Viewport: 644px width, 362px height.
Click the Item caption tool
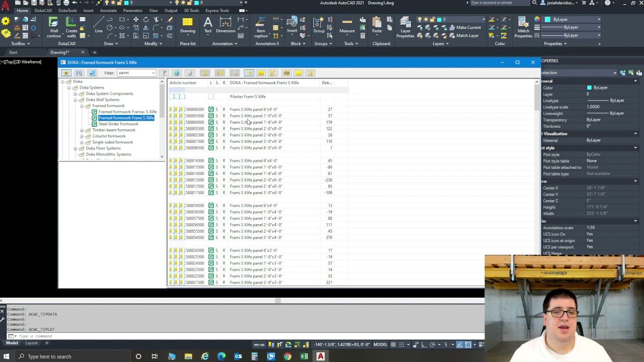coord(261,27)
